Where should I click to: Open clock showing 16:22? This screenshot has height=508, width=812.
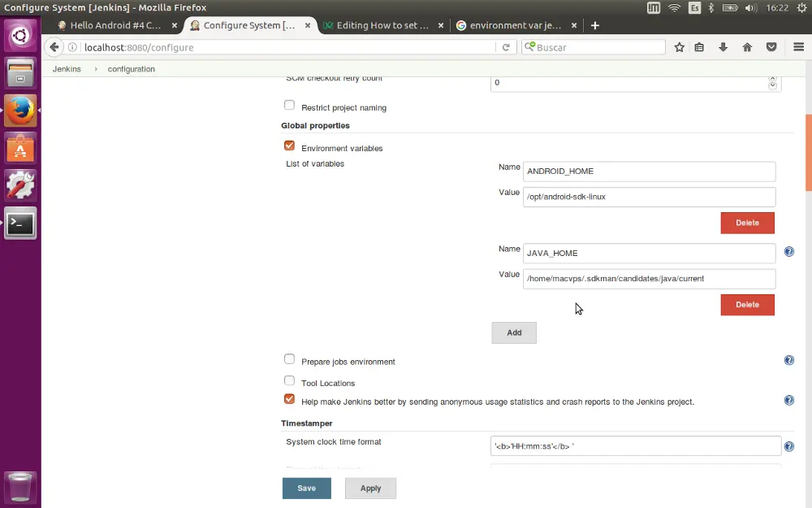pos(777,8)
